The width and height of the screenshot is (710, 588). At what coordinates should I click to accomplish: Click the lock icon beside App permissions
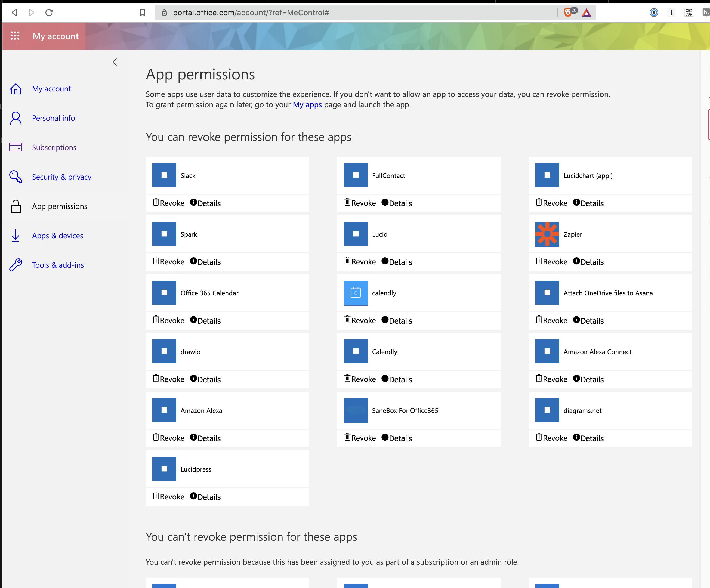(x=16, y=206)
